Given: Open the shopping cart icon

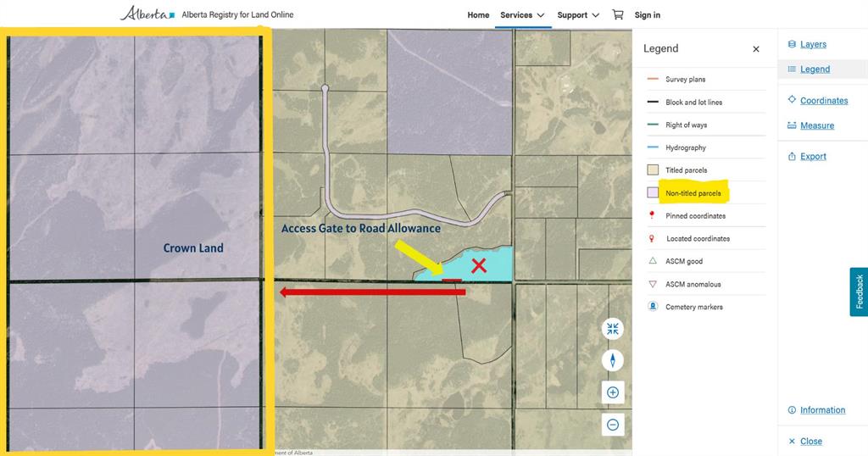Looking at the screenshot, I should (x=618, y=15).
